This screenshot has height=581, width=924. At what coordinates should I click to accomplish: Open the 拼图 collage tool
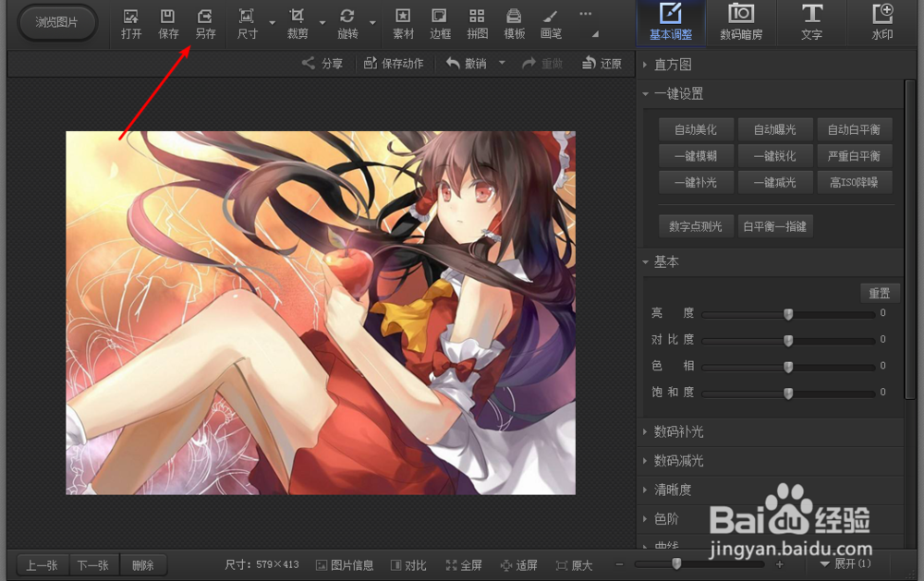pyautogui.click(x=477, y=24)
